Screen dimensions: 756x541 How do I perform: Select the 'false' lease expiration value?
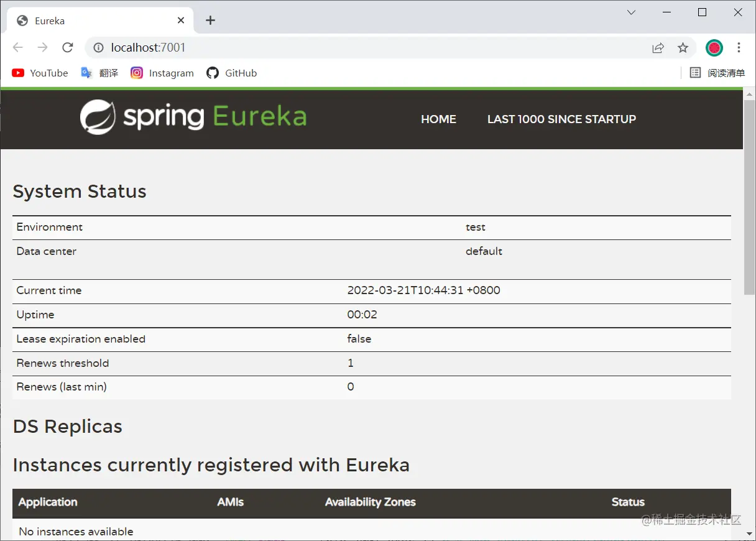[x=359, y=339]
